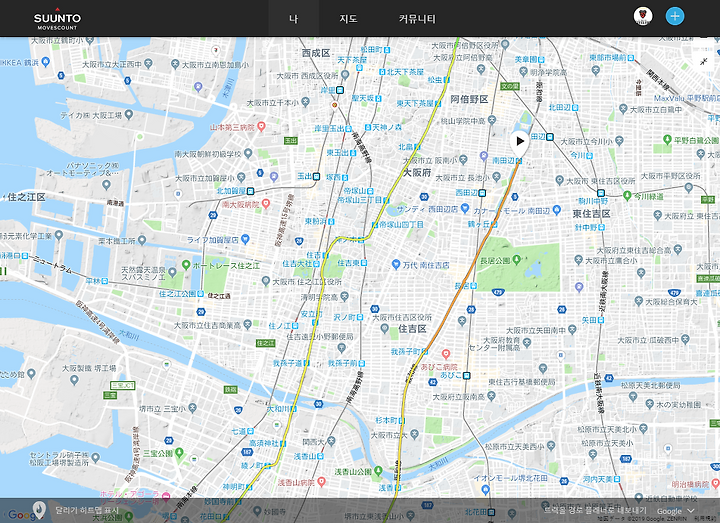Click the 大阪市住吉区役所 office pin
This screenshot has width=720, height=523.
(x=385, y=328)
